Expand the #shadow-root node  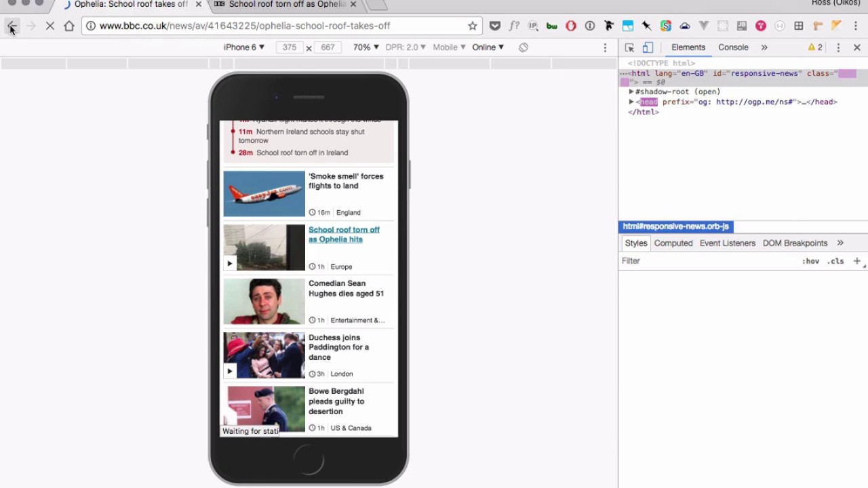click(631, 91)
